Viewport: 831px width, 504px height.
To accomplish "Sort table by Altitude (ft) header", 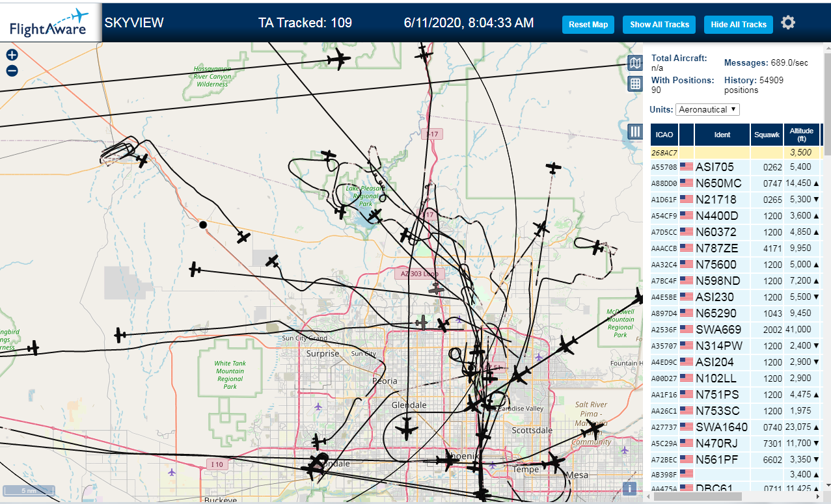I will point(802,135).
